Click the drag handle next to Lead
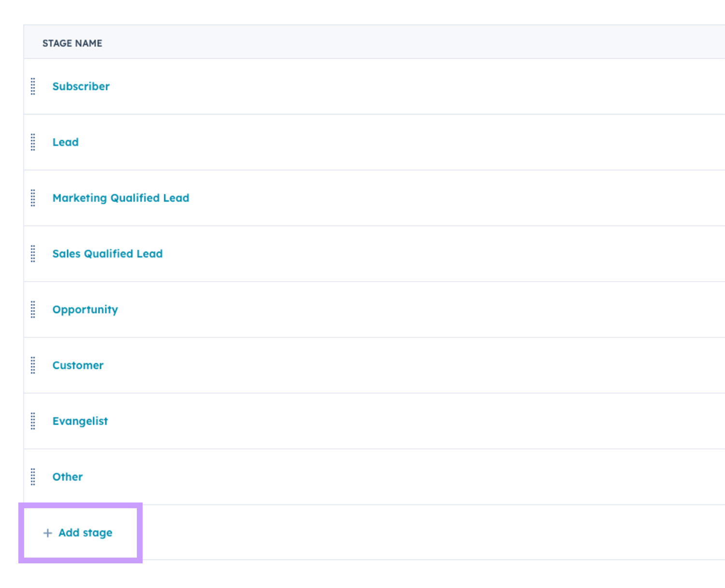 pyautogui.click(x=33, y=143)
